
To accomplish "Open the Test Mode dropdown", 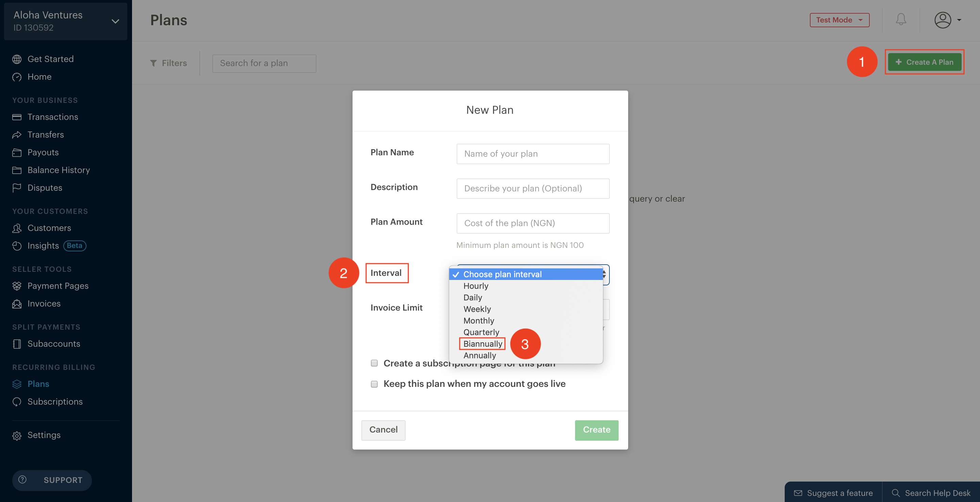I will 839,20.
